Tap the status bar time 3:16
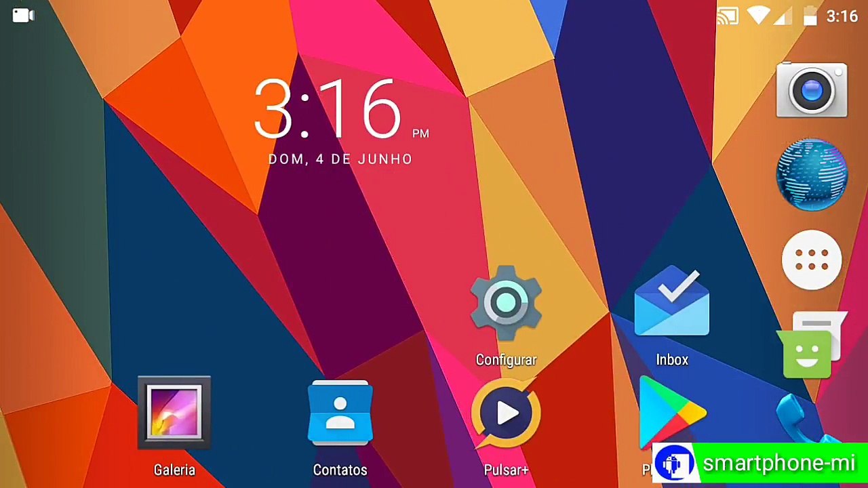868x488 pixels. click(x=842, y=16)
